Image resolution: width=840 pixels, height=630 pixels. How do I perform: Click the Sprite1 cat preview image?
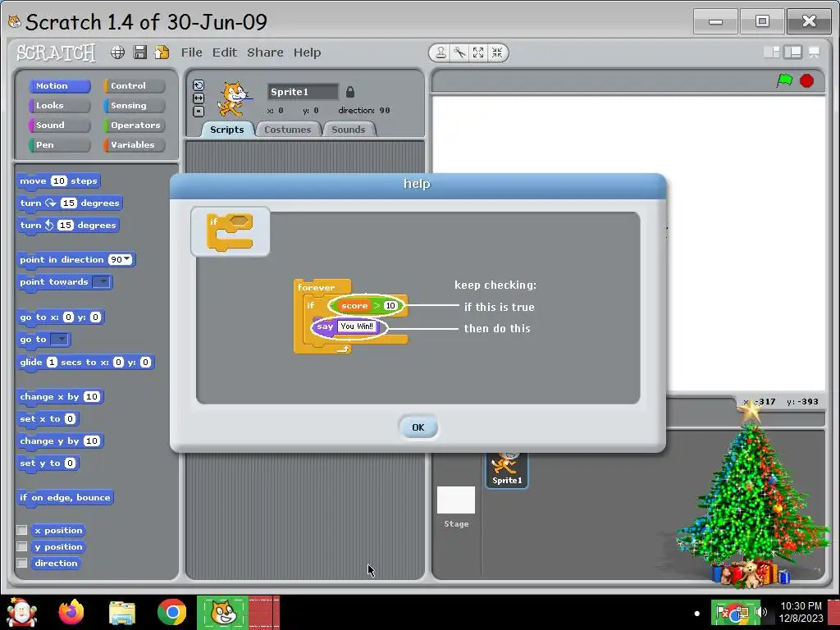[234, 98]
